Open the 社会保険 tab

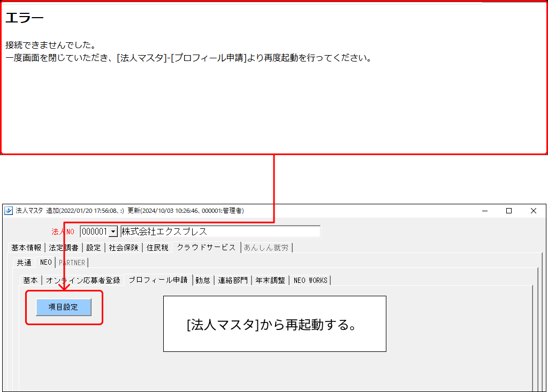[x=124, y=248]
